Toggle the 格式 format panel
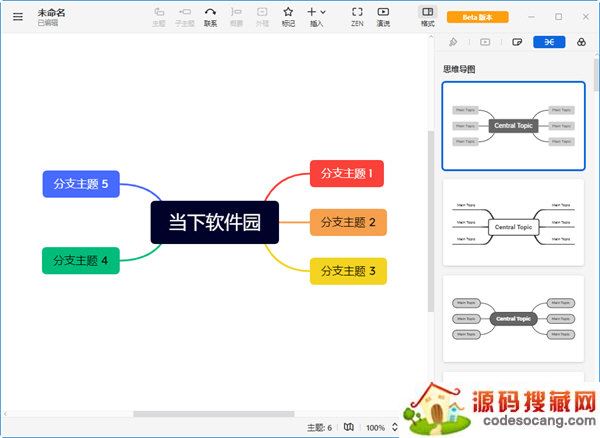 point(428,16)
